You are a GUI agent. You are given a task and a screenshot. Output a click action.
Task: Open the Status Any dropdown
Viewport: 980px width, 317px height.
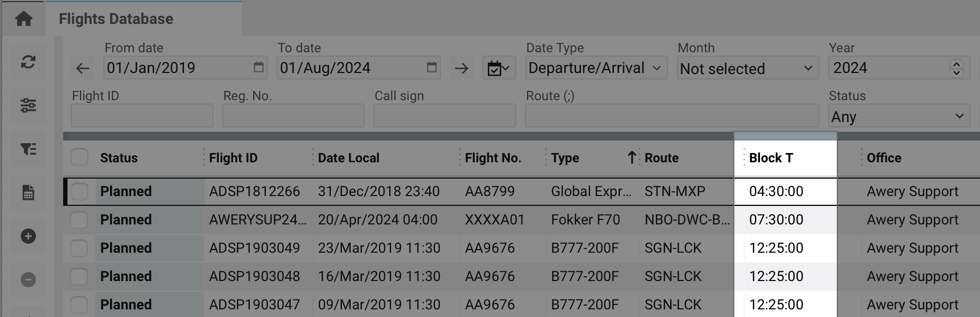pyautogui.click(x=898, y=117)
